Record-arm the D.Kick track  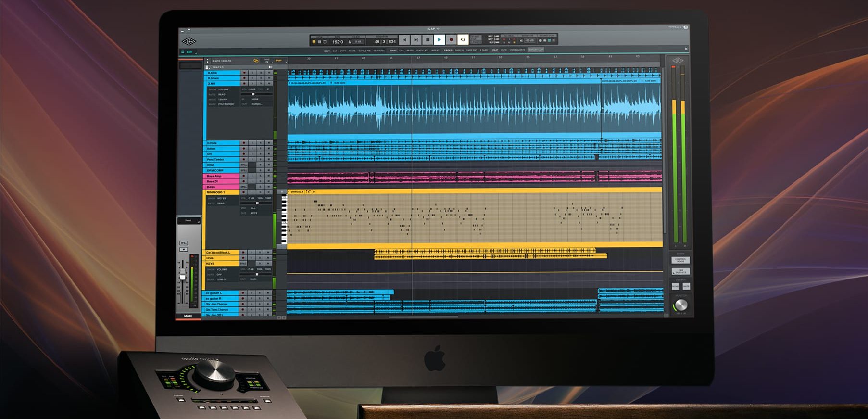pos(244,73)
